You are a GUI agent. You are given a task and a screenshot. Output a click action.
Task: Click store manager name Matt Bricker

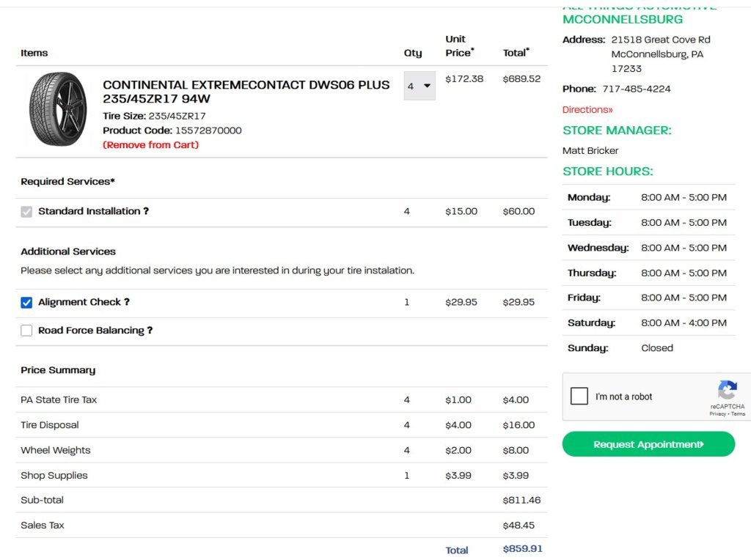click(590, 151)
